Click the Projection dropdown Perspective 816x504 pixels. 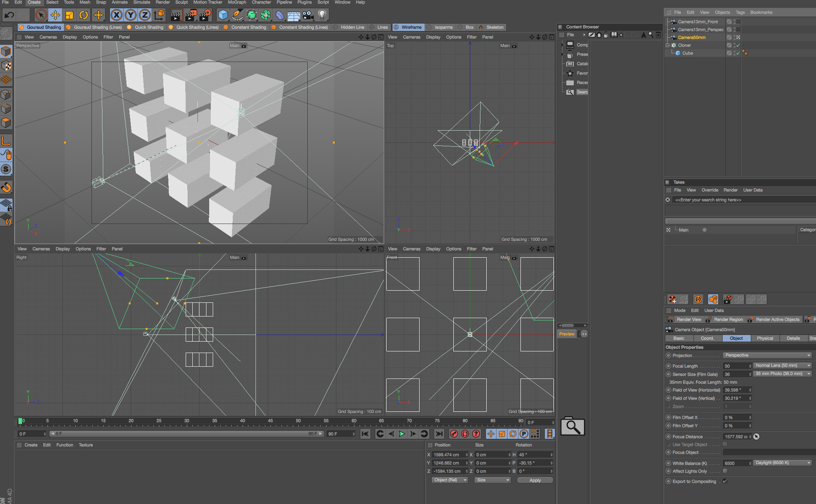pyautogui.click(x=767, y=355)
